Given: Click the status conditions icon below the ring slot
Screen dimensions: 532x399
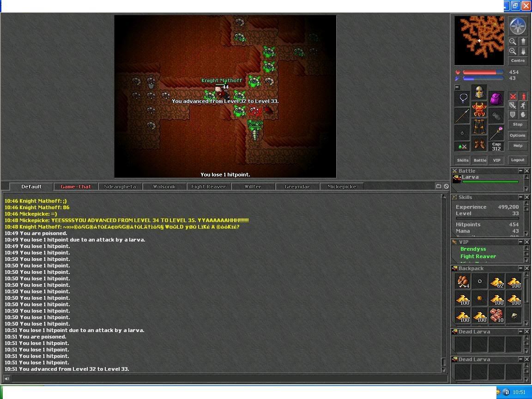Looking at the screenshot, I should point(462,146).
